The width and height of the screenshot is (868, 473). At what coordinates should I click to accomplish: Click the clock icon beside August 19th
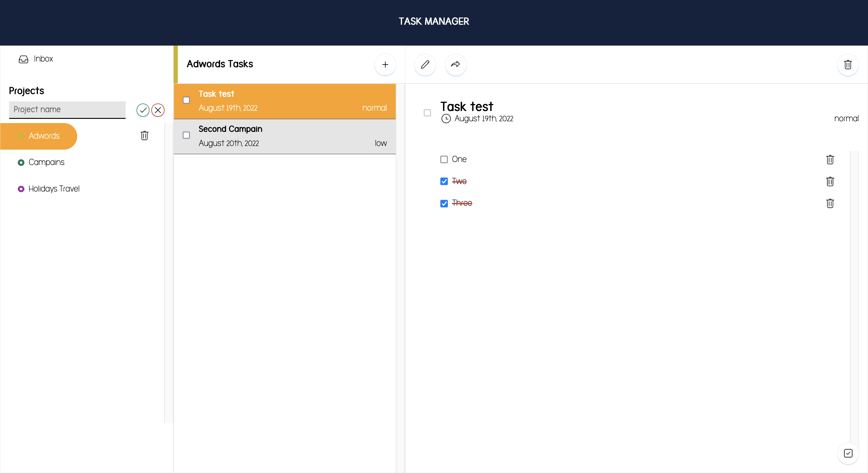446,119
